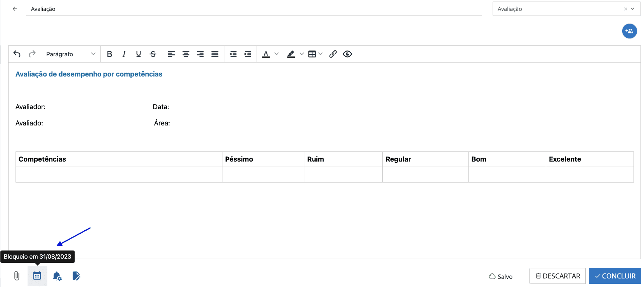Click the CONCLUIR button
The height and width of the screenshot is (287, 644).
(x=615, y=276)
